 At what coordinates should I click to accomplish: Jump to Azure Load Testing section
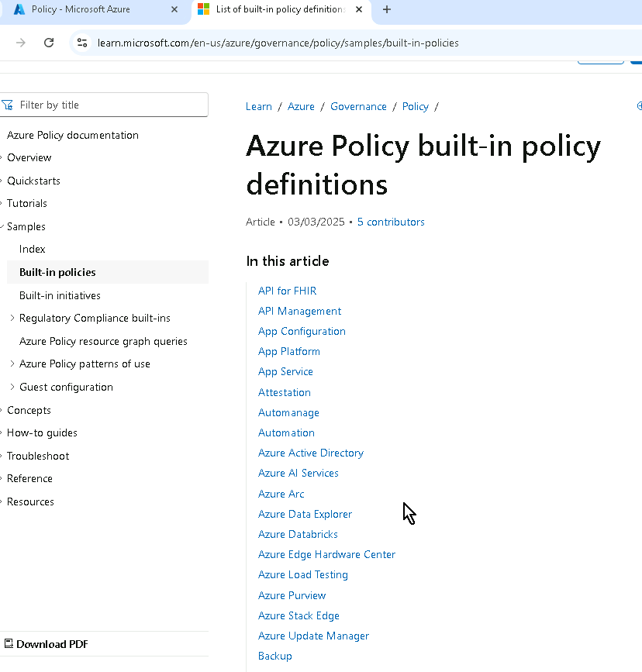tap(303, 574)
